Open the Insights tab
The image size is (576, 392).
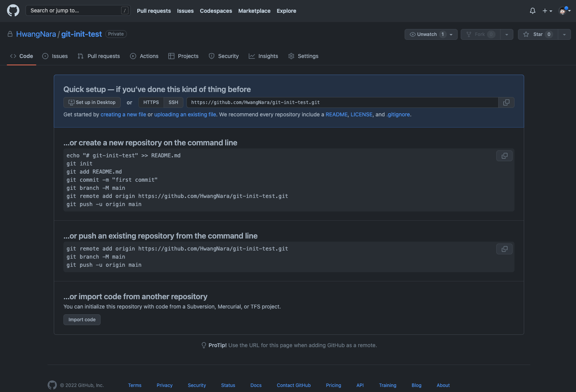click(263, 56)
